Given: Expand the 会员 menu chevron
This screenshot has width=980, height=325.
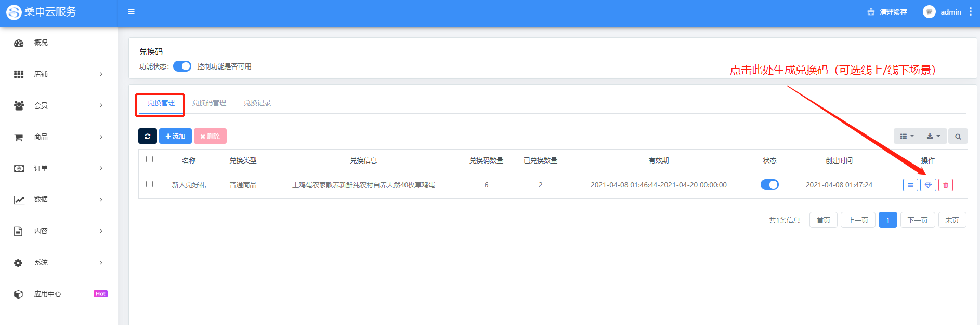Looking at the screenshot, I should tap(101, 105).
